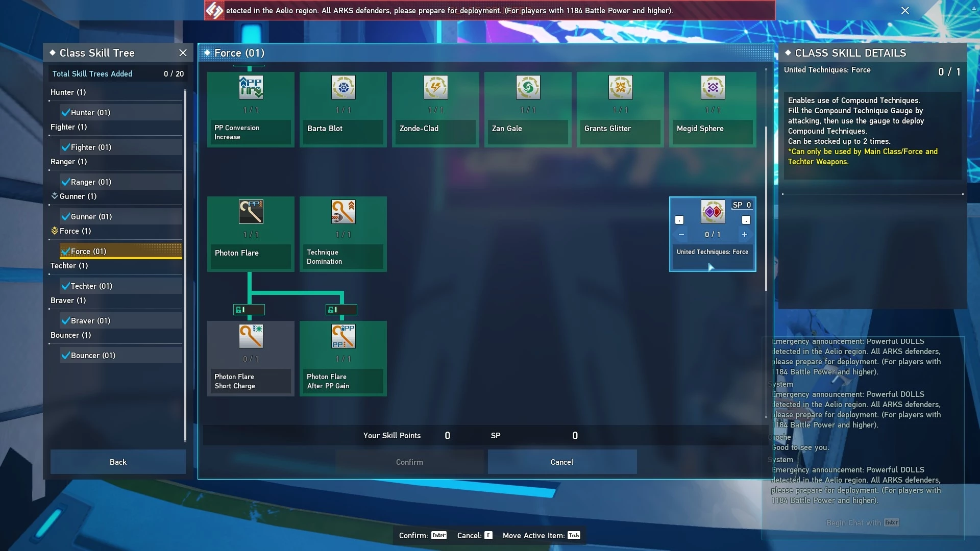Click the Cancel button
Screen dimensions: 980x551
[562, 462]
